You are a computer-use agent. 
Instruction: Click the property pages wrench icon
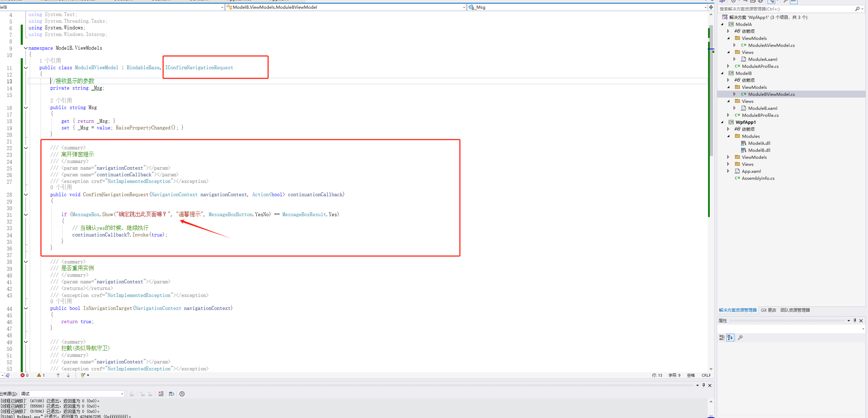coord(740,338)
